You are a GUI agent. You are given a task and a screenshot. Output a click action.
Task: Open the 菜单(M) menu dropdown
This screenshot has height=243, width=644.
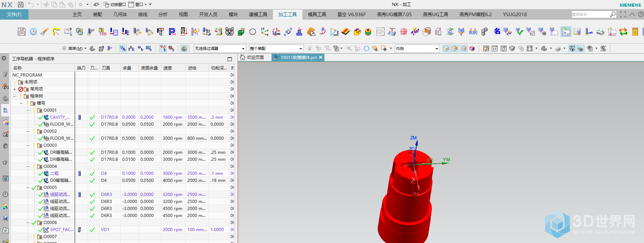pos(74,48)
